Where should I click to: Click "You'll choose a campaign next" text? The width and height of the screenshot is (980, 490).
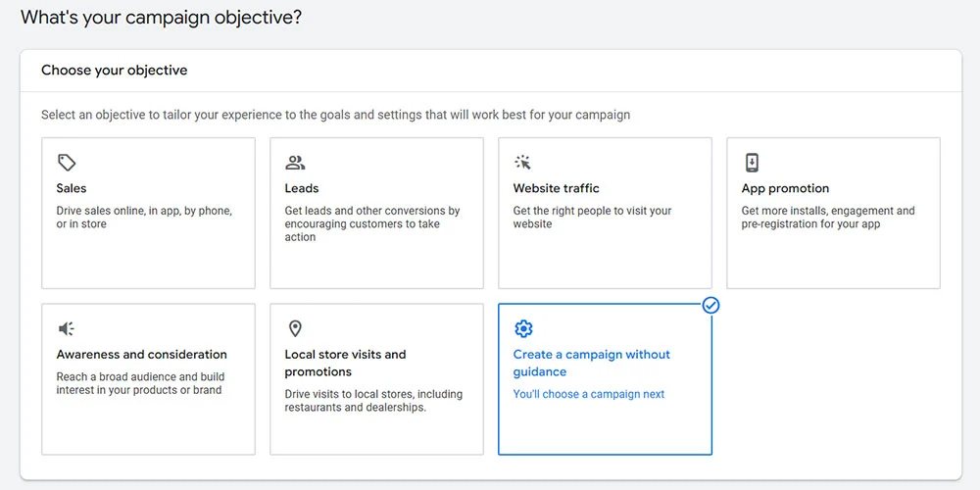589,394
